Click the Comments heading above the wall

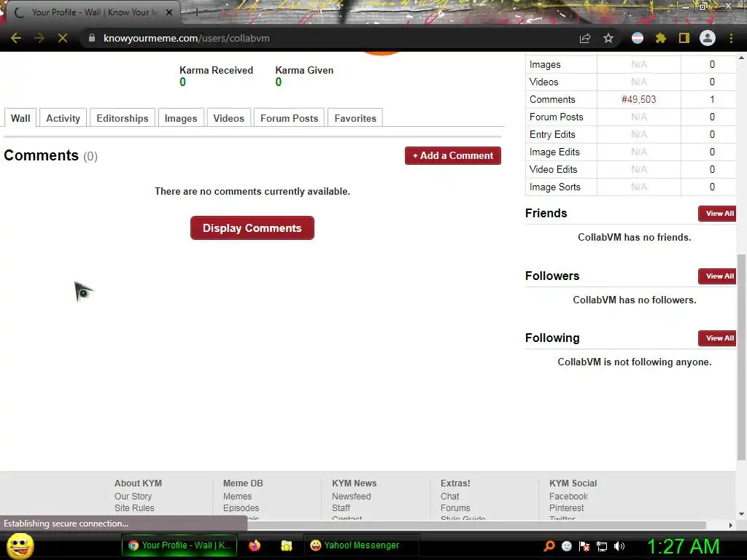tap(41, 156)
